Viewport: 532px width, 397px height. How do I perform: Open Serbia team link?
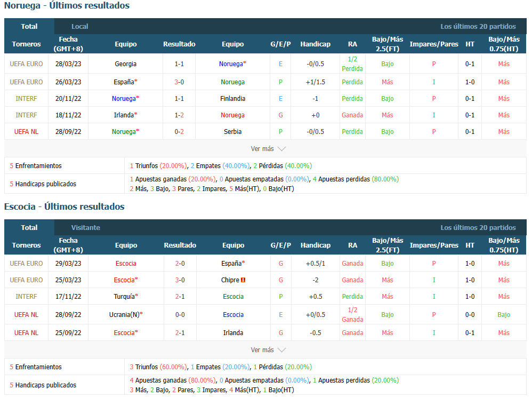pos(233,132)
